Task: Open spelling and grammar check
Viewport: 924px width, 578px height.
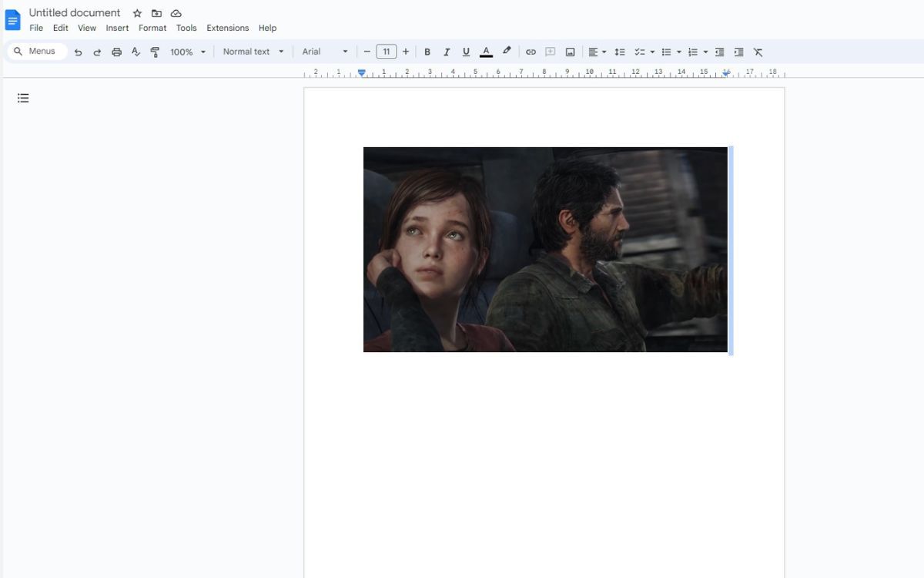Action: (136, 52)
